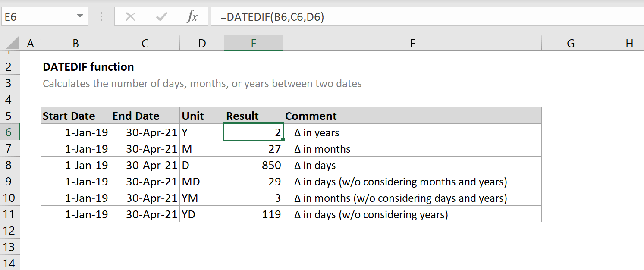Screen dimensions: 644x270
Task: Click the Cancel (X) icon in formula bar
Action: (130, 16)
